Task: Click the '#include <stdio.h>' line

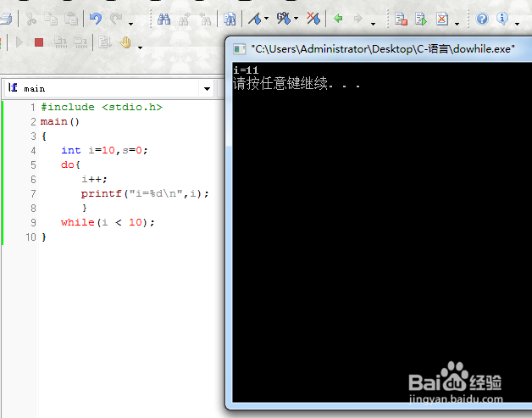Action: [102, 108]
